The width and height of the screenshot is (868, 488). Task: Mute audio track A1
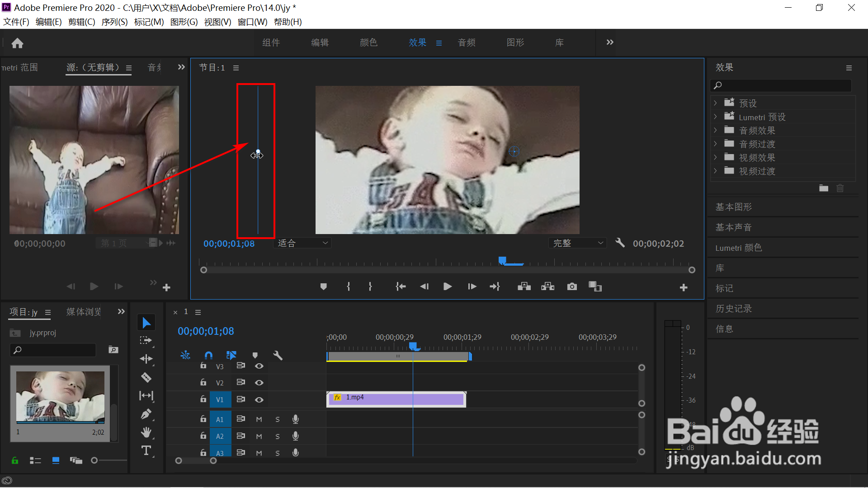[x=259, y=419]
